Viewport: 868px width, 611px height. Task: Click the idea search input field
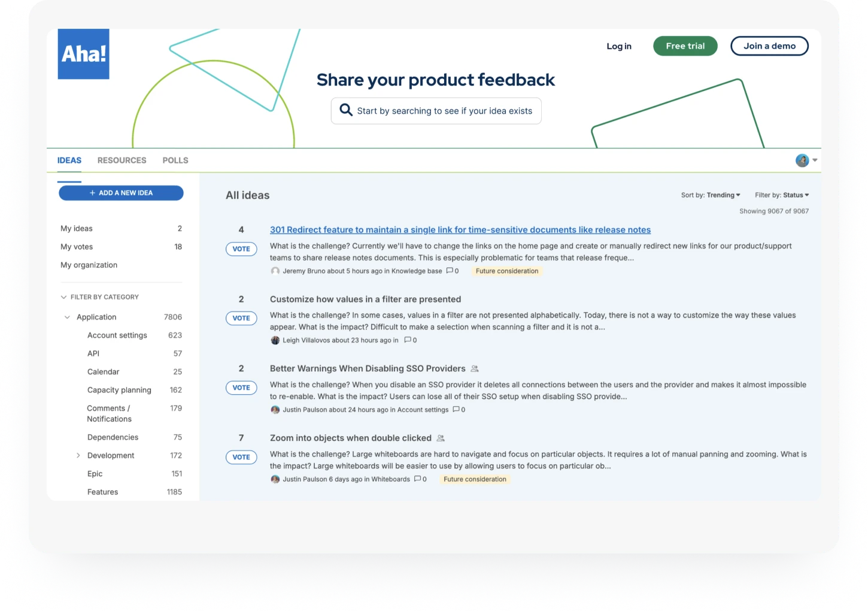click(443, 110)
